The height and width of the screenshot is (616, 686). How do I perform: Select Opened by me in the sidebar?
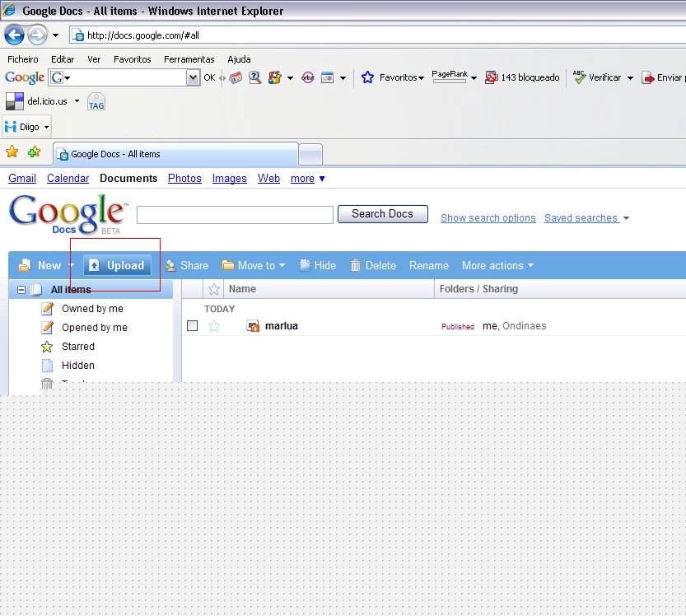coord(95,327)
